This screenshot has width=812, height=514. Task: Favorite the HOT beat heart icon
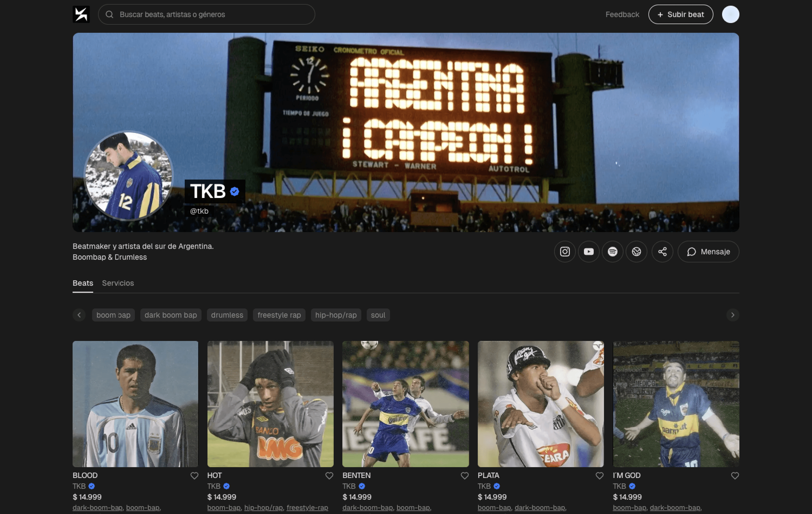tap(329, 476)
